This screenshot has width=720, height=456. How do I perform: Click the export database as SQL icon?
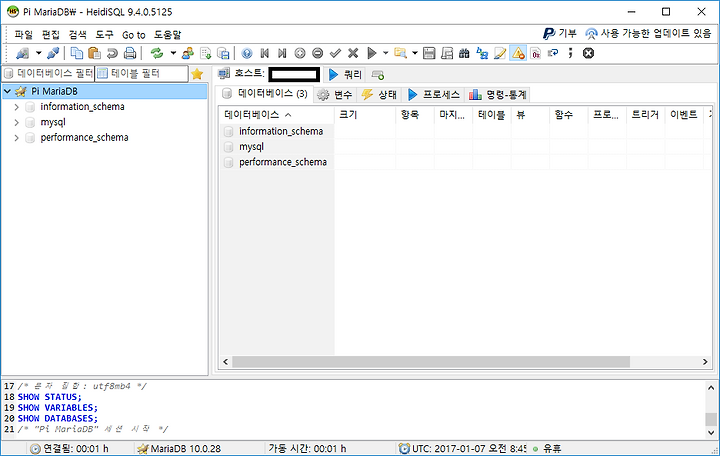tap(223, 53)
